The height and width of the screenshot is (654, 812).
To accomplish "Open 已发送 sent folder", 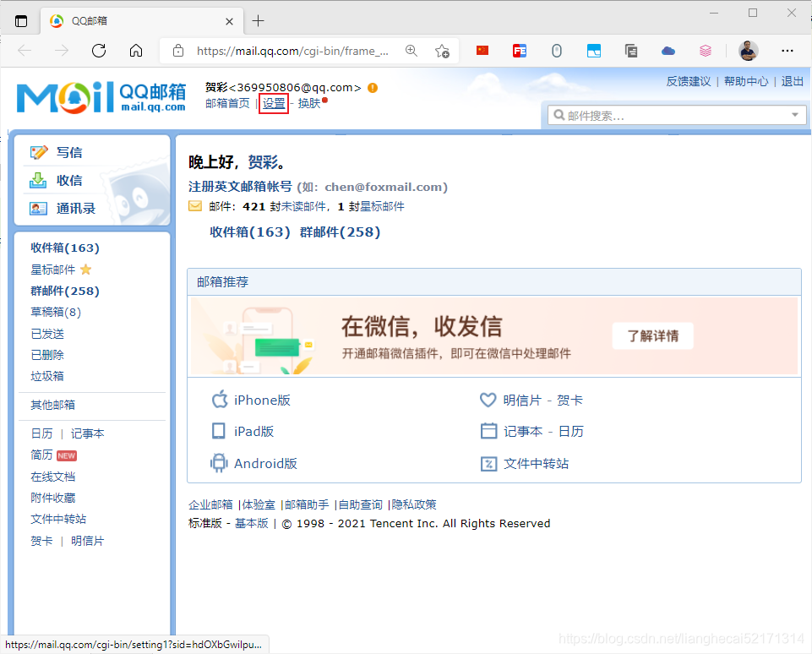I will point(47,334).
